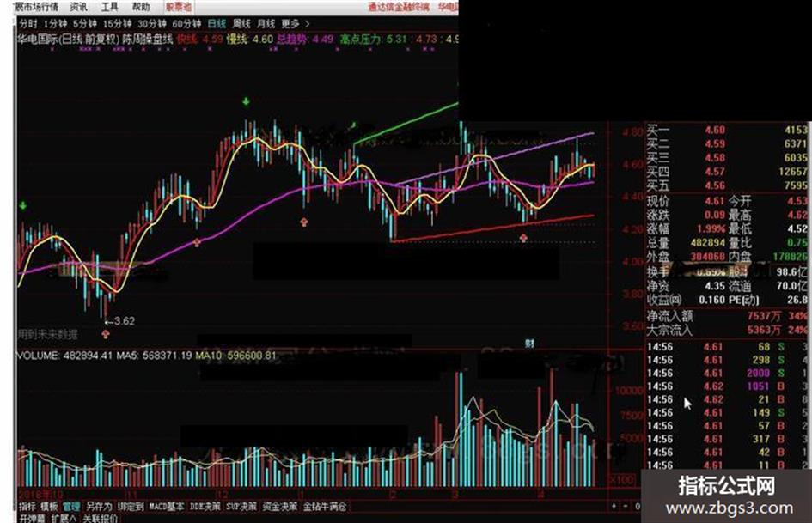Open the 市场行情 menu
812x523 pixels.
click(36, 7)
